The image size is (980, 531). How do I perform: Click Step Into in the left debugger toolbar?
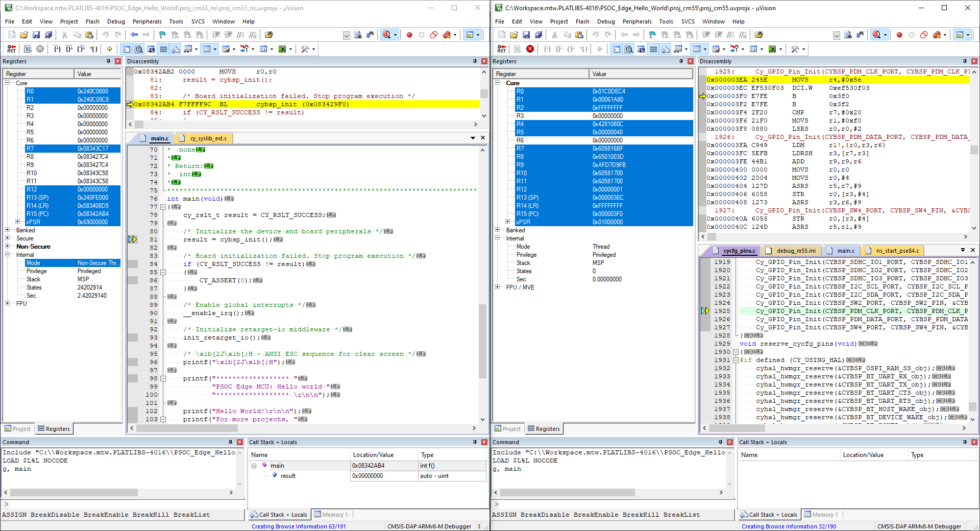pos(57,49)
